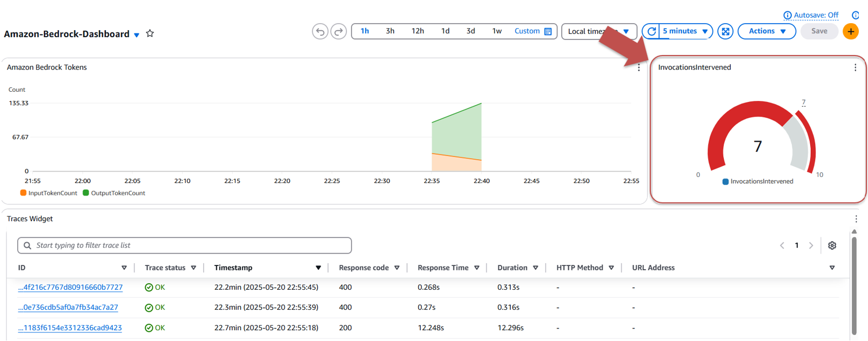Enter full screen dashboard mode
868x341 pixels.
(x=725, y=31)
